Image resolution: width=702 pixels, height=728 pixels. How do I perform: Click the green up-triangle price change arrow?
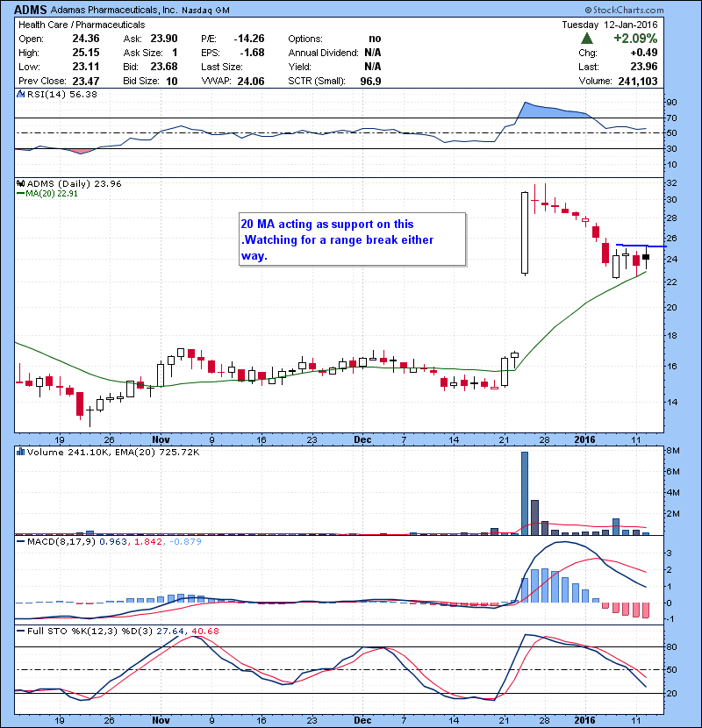(587, 39)
